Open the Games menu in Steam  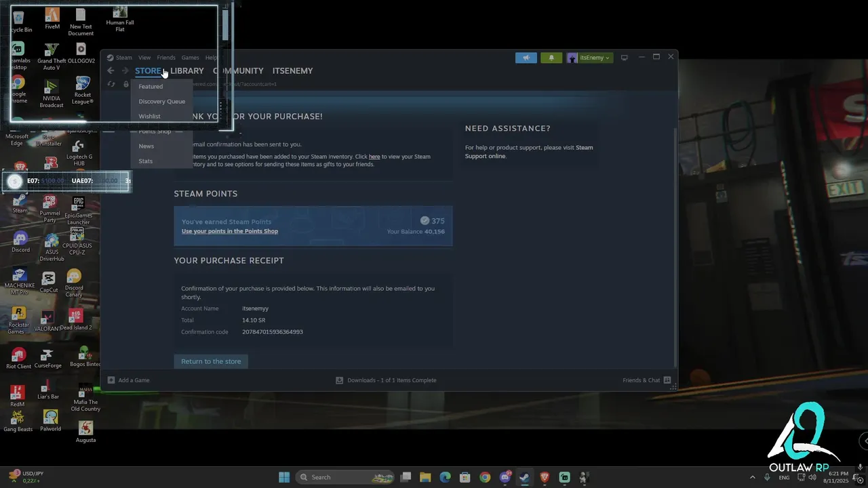pos(191,58)
